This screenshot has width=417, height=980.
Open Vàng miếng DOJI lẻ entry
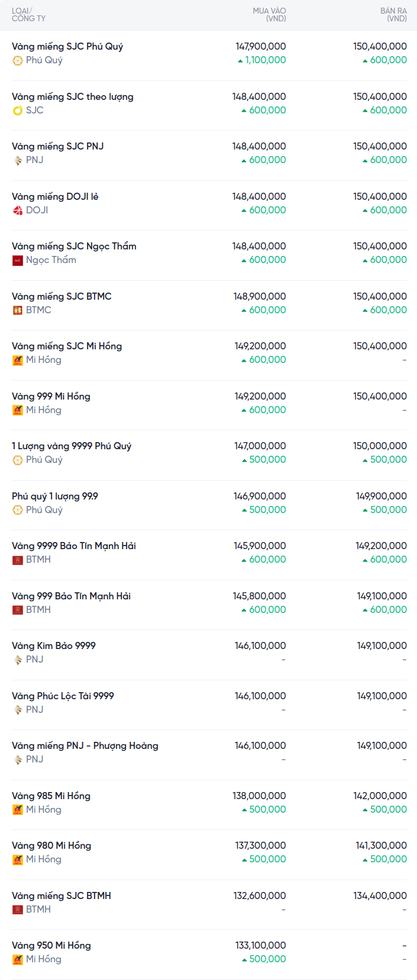point(55,197)
